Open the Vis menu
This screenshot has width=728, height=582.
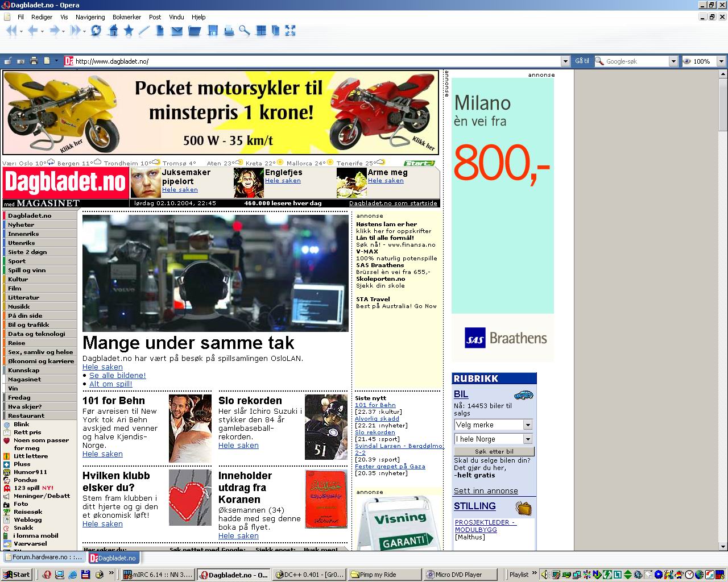pos(64,17)
